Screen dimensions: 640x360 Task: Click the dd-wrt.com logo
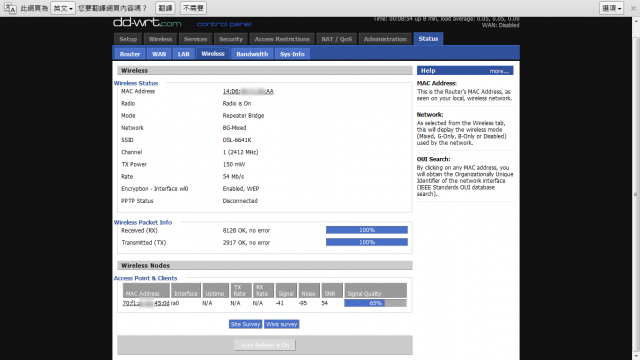point(147,23)
